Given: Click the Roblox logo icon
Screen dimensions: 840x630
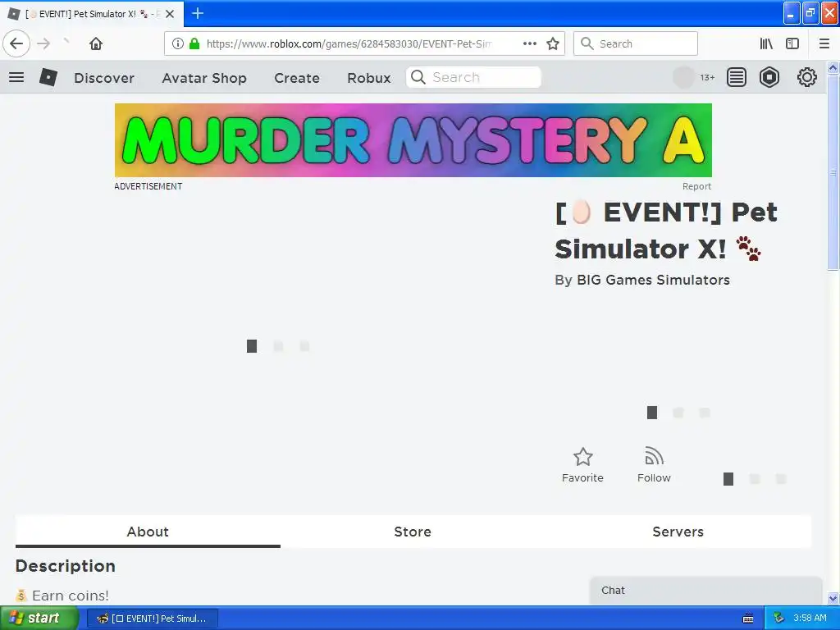Looking at the screenshot, I should tap(48, 77).
